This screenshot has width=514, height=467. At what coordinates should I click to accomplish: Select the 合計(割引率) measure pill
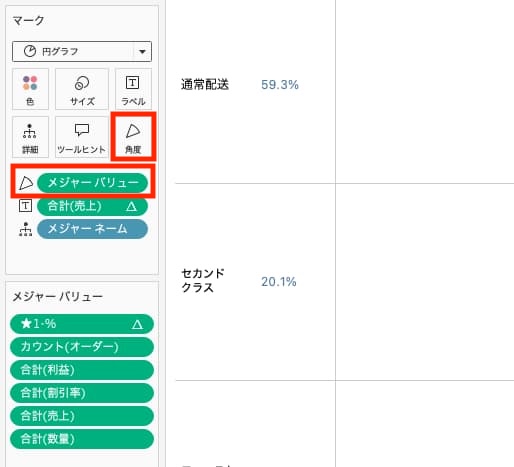tap(82, 393)
